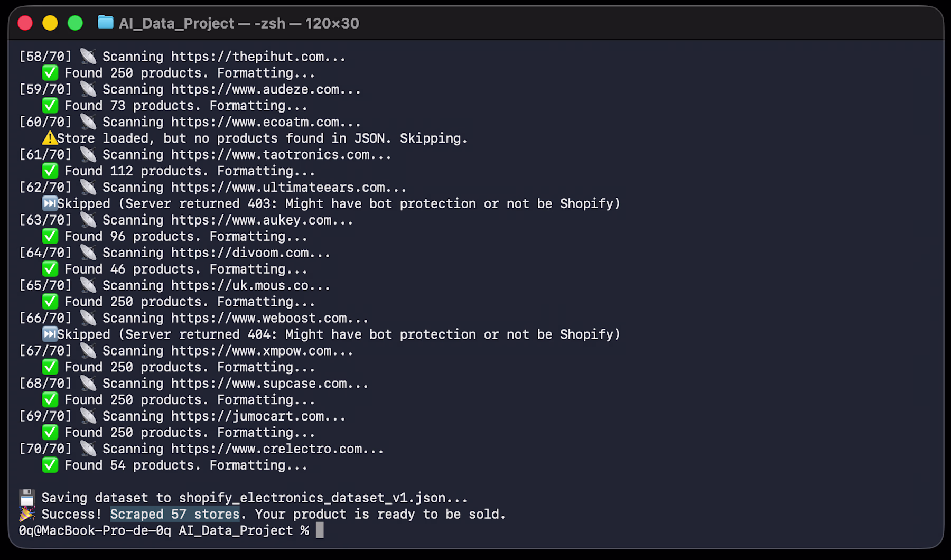Click the terminal cursor at the prompt
The width and height of the screenshot is (951, 560).
[320, 530]
